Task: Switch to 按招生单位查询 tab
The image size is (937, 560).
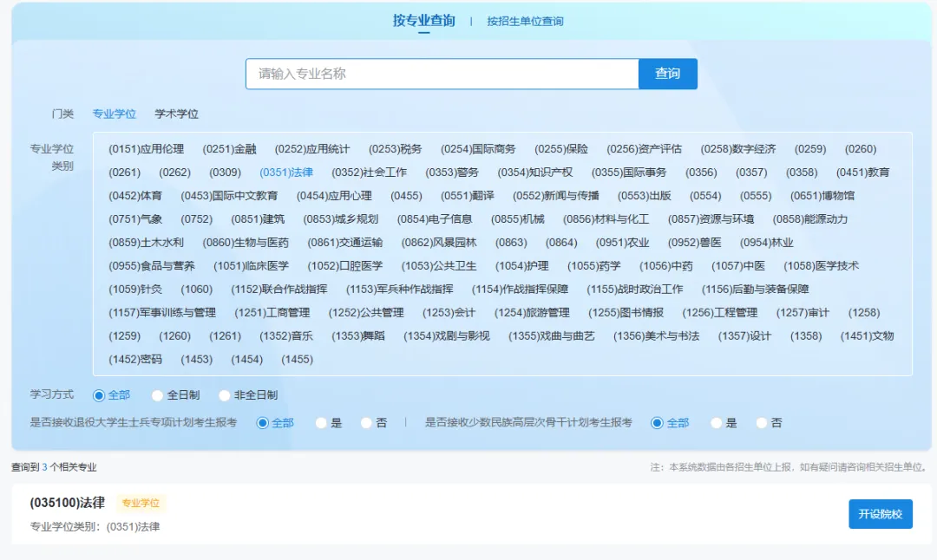Action: coord(525,22)
